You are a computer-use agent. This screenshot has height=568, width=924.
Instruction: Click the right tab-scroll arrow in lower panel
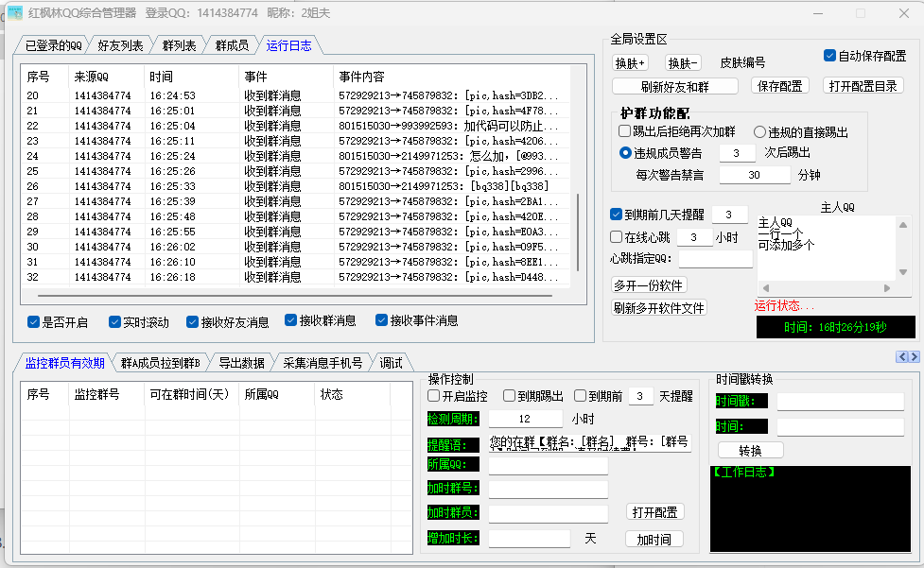click(x=914, y=356)
